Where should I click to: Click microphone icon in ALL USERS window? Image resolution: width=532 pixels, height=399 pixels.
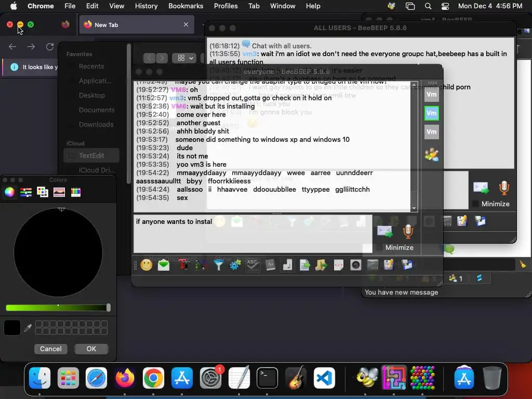[504, 188]
